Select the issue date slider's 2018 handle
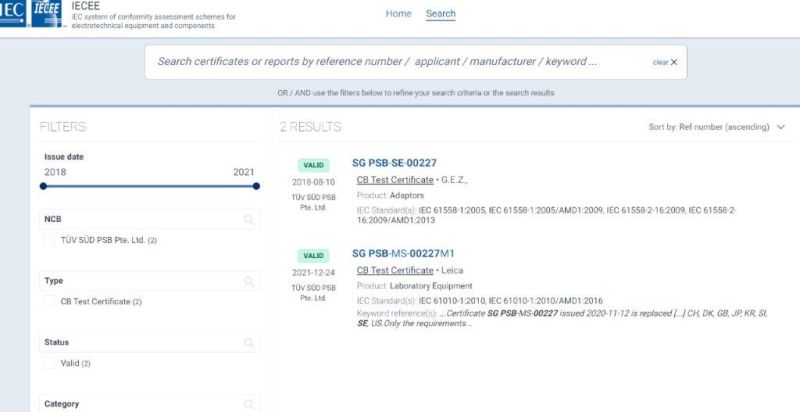 pyautogui.click(x=43, y=186)
